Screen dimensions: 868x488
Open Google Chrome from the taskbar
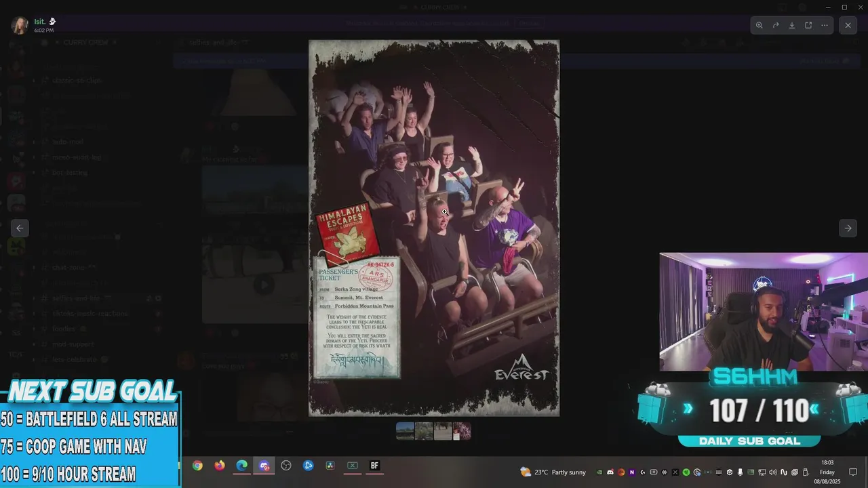click(197, 466)
